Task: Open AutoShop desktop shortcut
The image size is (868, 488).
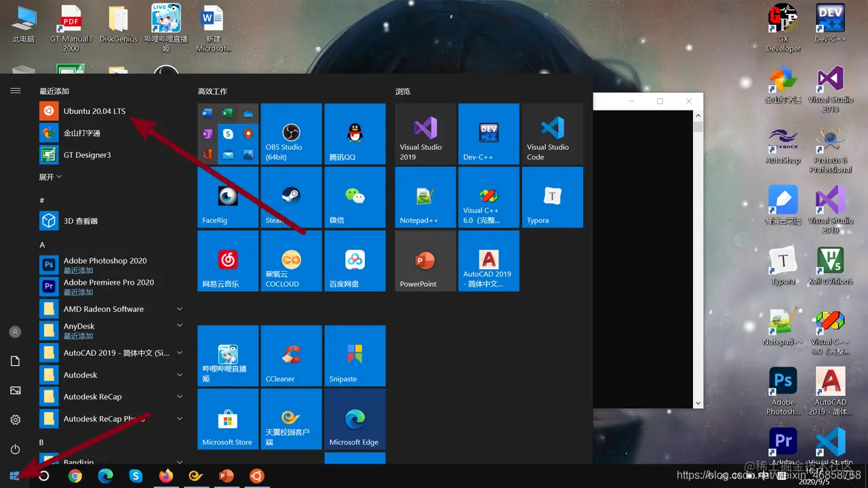Action: (x=783, y=146)
